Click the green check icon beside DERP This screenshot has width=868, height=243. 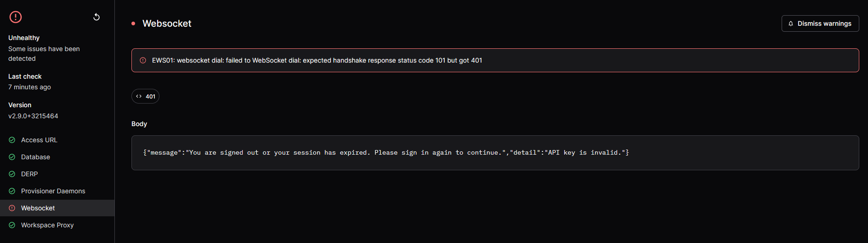(x=12, y=174)
